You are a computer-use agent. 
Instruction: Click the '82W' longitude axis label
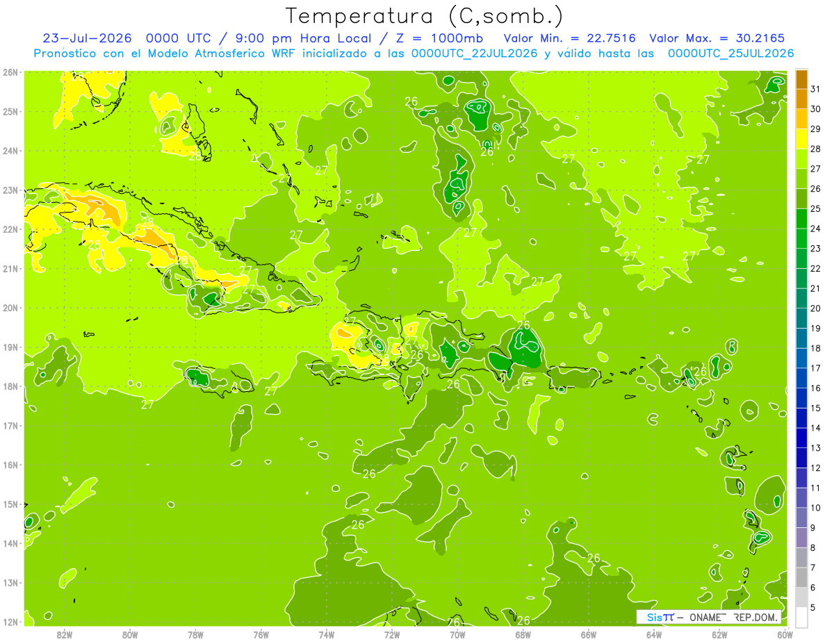click(x=65, y=634)
